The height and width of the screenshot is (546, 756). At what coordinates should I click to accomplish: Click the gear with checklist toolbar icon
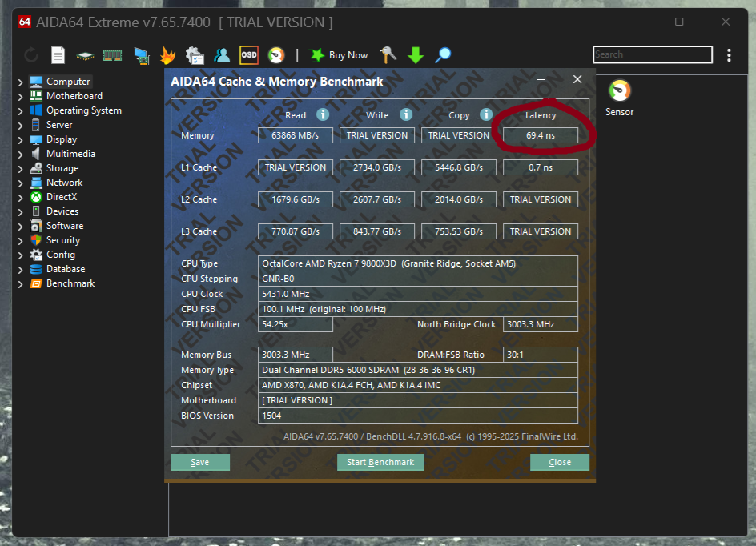tap(195, 55)
